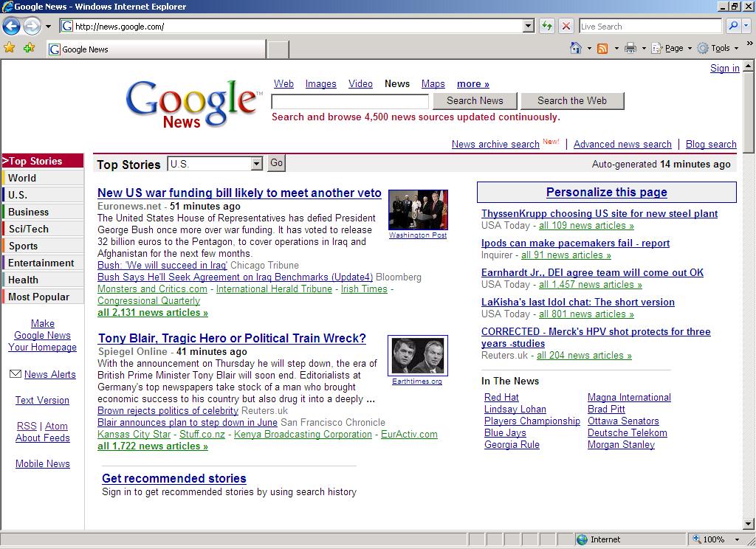Click the Personalize this page link
This screenshot has height=549, width=756.
click(x=607, y=193)
